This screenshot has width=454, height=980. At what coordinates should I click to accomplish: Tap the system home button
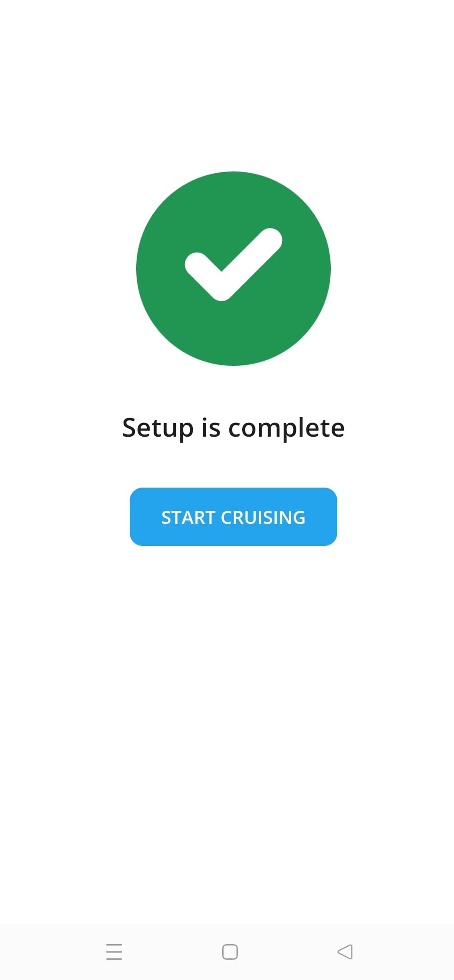[230, 951]
